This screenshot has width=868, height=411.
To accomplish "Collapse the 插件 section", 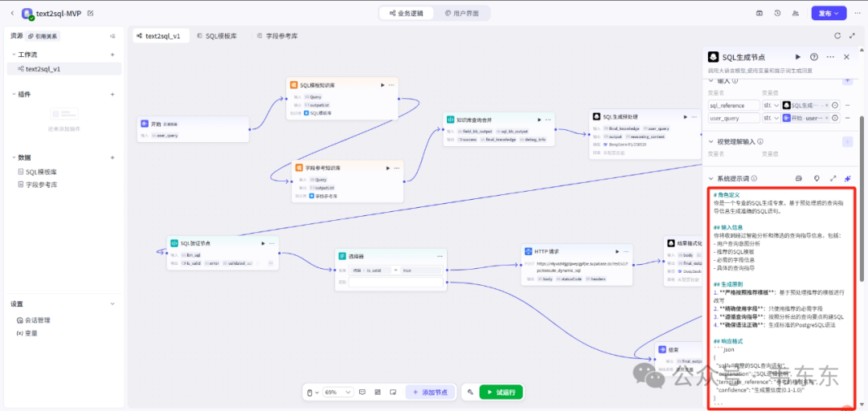I will click(x=14, y=94).
